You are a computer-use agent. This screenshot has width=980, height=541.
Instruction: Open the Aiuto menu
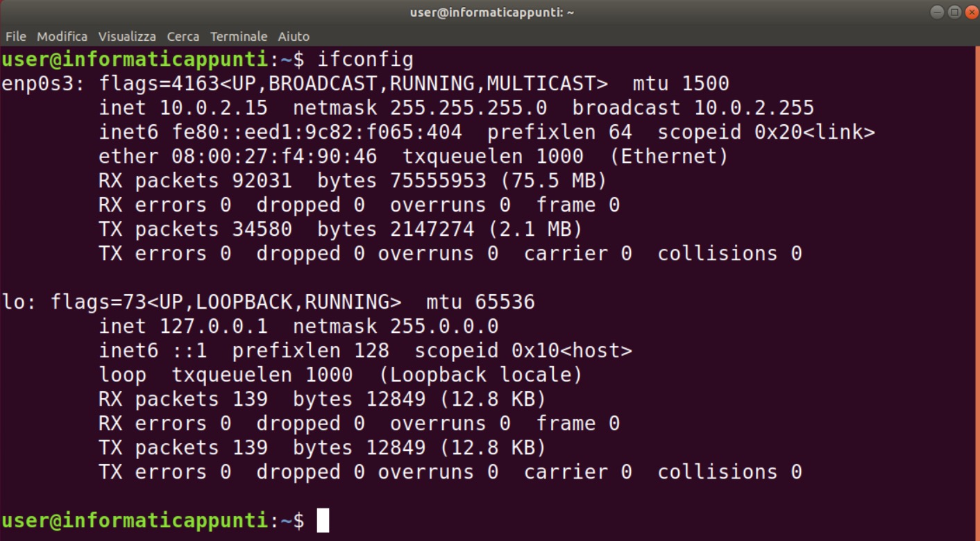pyautogui.click(x=294, y=36)
